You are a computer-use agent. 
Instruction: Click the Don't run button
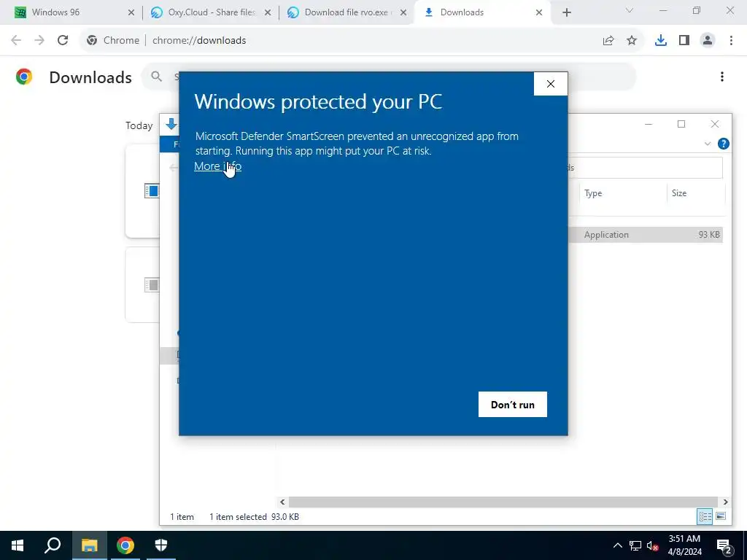click(513, 404)
